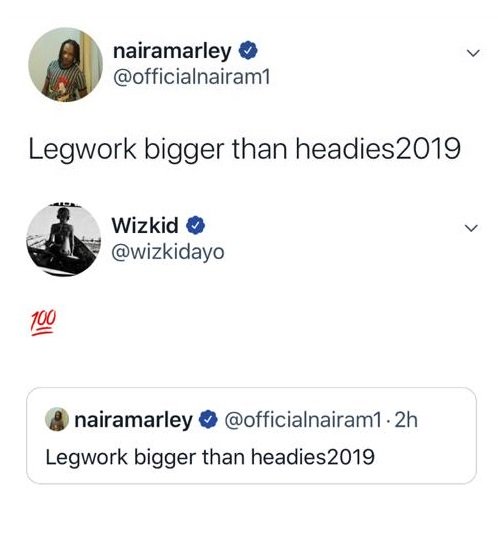Open the @officialnairam1 handle in top tweet
The width and height of the screenshot is (498, 533).
click(191, 78)
